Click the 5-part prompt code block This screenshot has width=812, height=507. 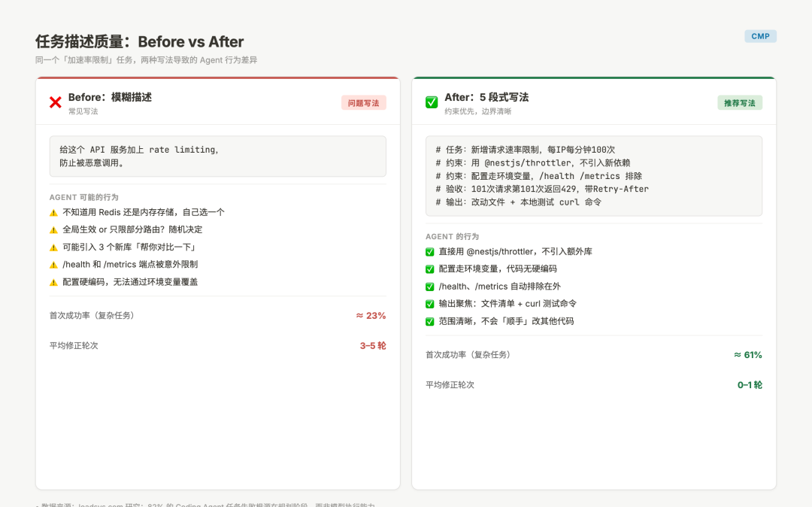click(593, 176)
